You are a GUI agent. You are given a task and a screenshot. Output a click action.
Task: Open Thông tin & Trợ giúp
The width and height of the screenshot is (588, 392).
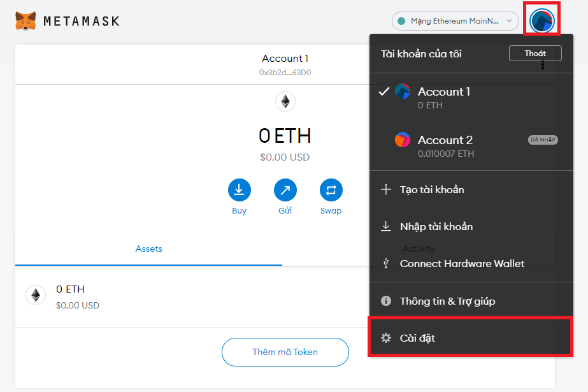471,301
